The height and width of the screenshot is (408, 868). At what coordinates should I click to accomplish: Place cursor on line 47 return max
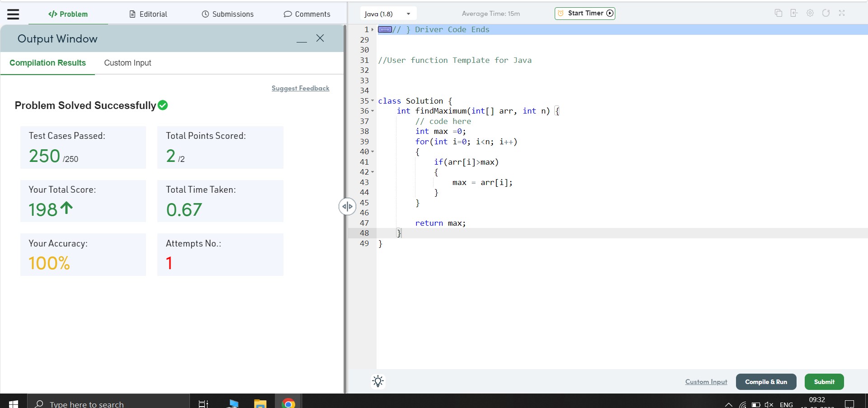click(440, 223)
